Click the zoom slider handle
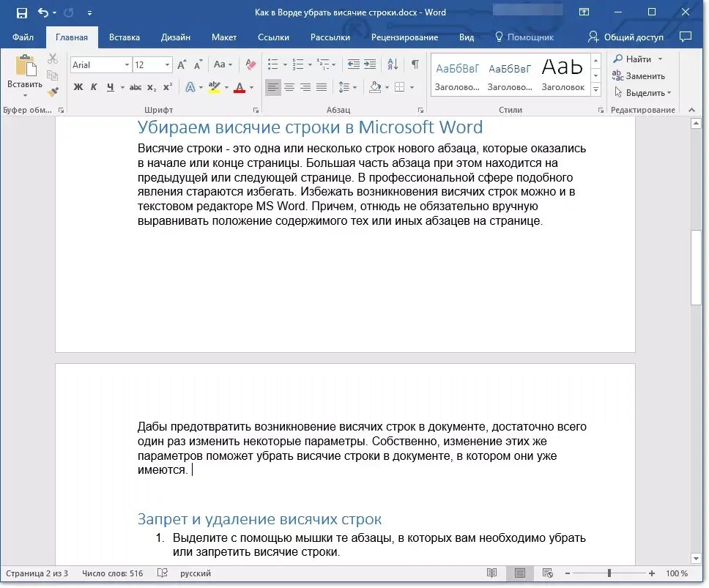Screen dimensions: 709x588 tap(609, 573)
